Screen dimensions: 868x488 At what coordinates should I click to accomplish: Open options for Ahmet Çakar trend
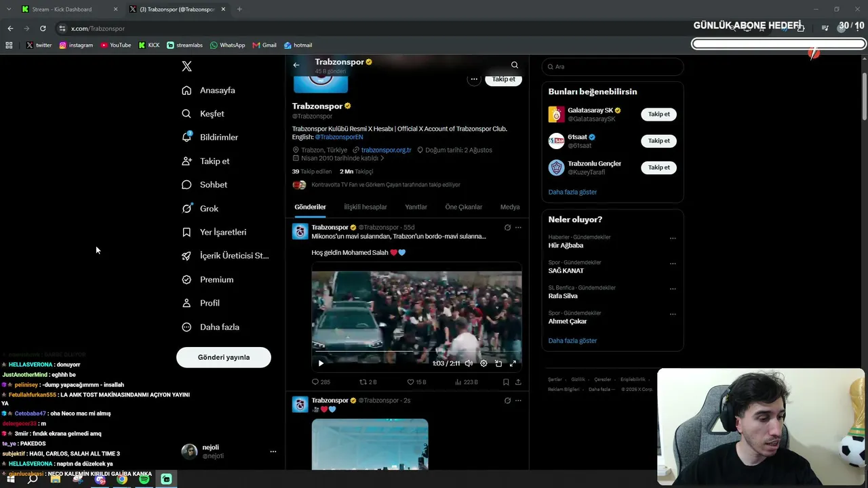click(673, 314)
